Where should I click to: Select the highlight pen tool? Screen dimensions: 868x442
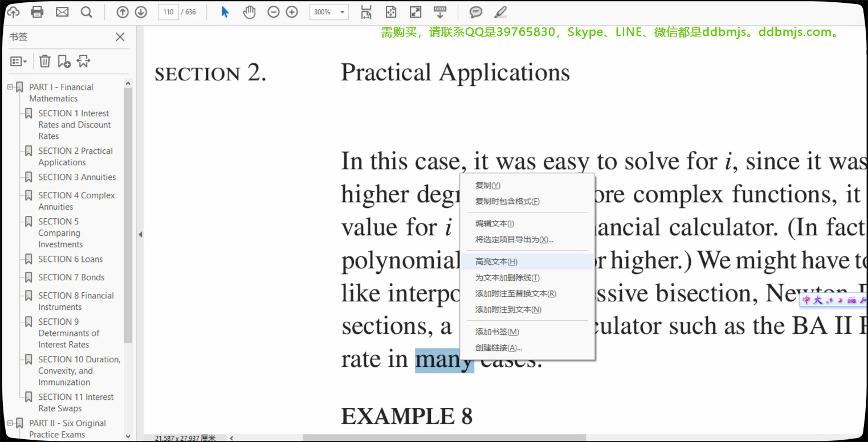500,11
